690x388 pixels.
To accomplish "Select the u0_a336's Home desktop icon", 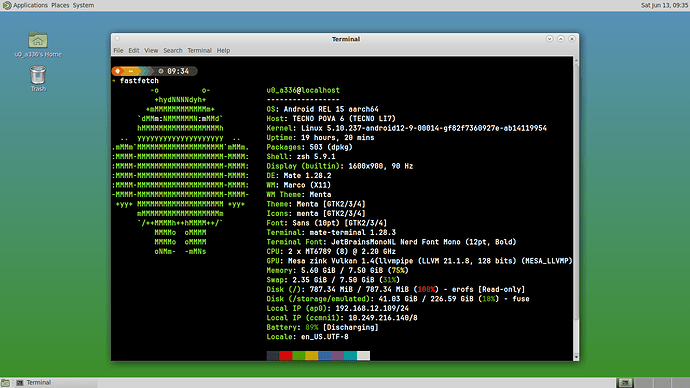I will [x=38, y=44].
